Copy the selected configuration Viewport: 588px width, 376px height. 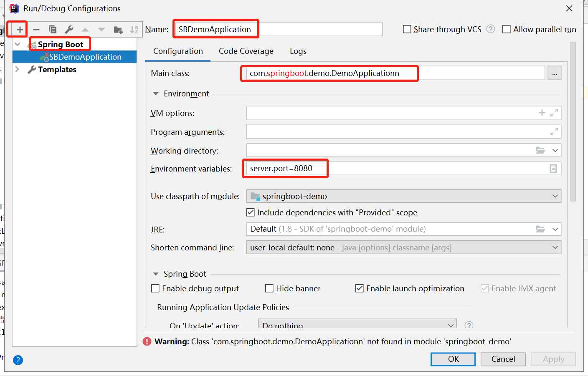[53, 30]
